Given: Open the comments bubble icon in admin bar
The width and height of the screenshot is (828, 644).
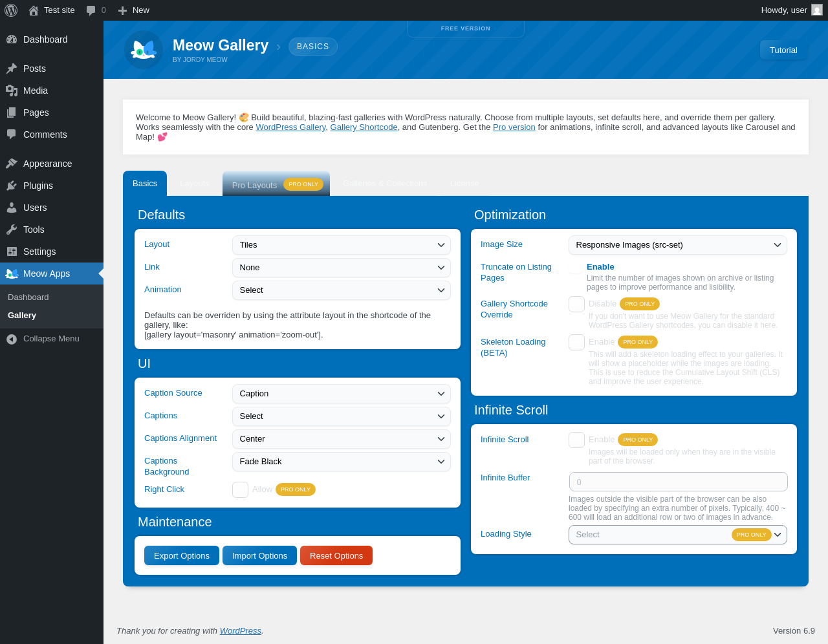Looking at the screenshot, I should (x=91, y=10).
